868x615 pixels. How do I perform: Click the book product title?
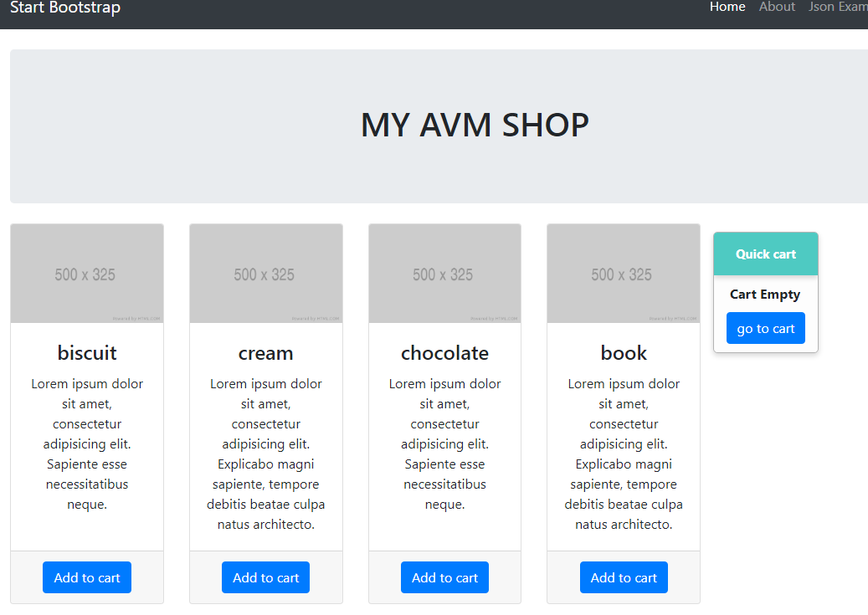624,353
